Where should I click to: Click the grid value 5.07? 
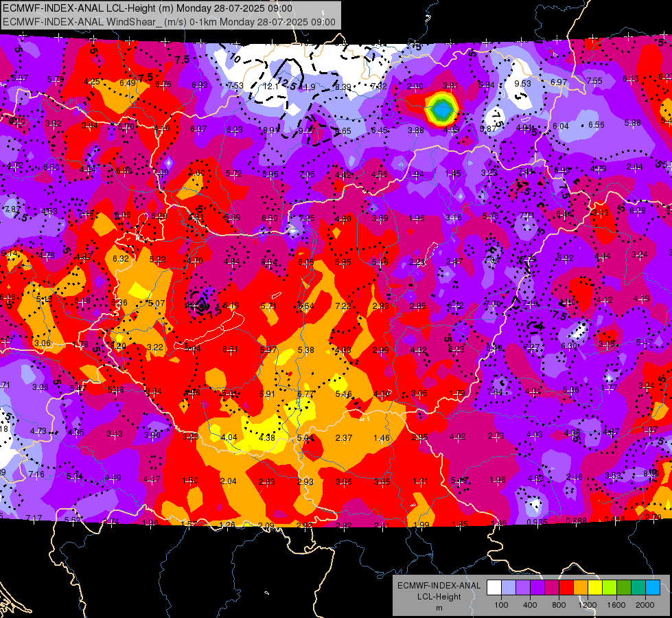coord(157,304)
